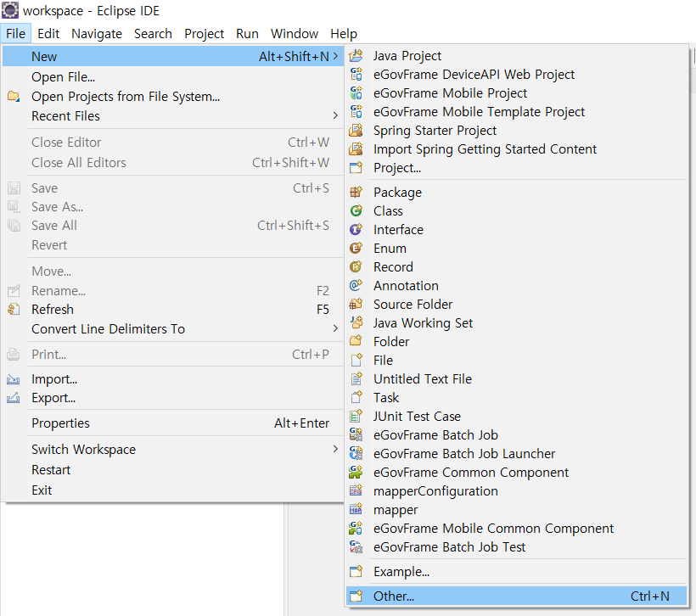Open the Help menu
Screen dimensions: 696x616
[344, 34]
